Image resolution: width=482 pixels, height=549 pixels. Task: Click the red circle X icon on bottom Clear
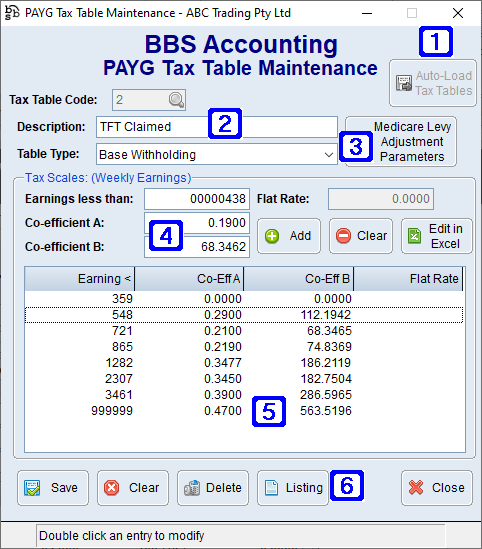[x=112, y=488]
